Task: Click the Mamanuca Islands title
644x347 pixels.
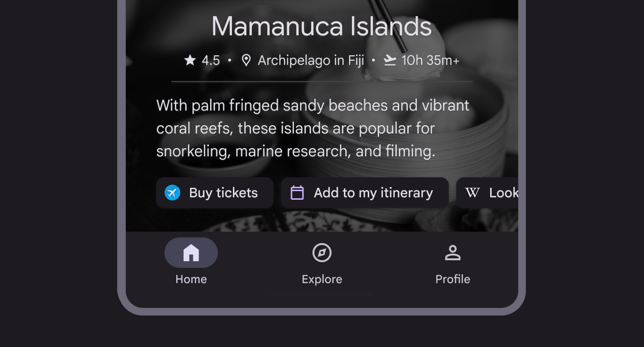Action: 322,26
